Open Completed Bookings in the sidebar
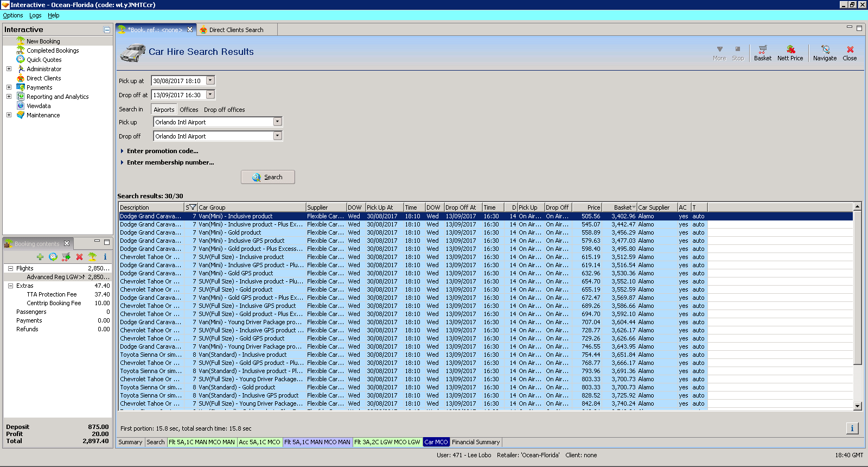 [x=53, y=51]
